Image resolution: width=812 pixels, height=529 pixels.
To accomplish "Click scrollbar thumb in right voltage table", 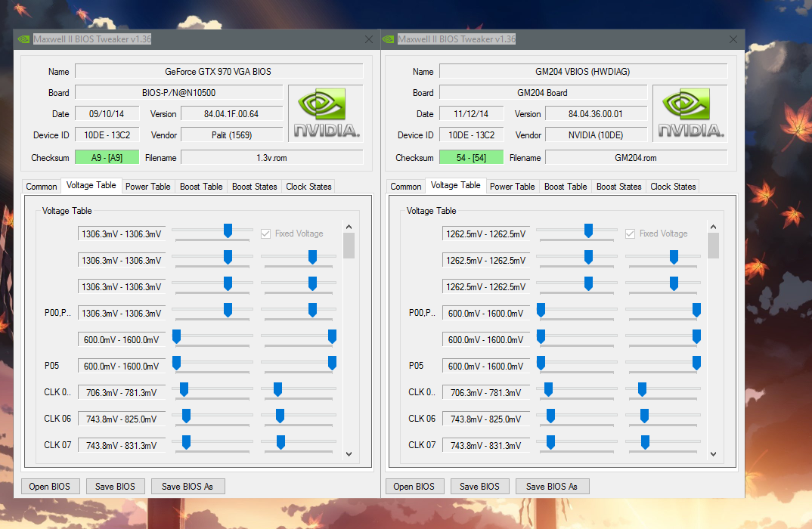I will 714,246.
